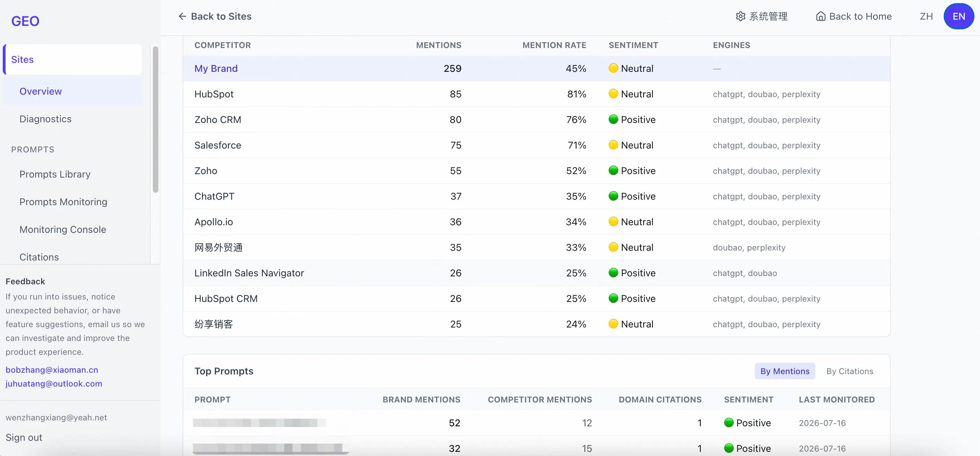Click the MENTION RATE column header
The image size is (980, 456).
point(554,45)
